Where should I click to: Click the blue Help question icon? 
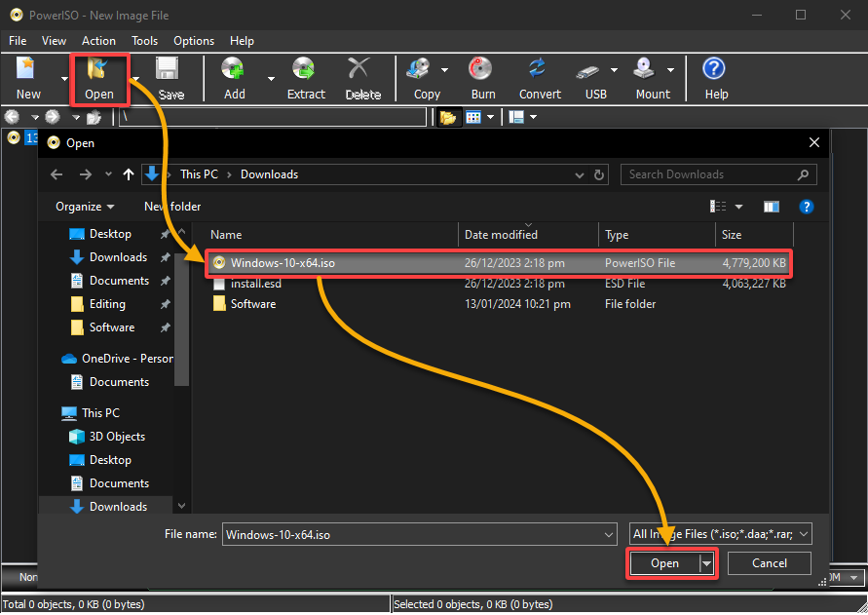[x=713, y=68]
